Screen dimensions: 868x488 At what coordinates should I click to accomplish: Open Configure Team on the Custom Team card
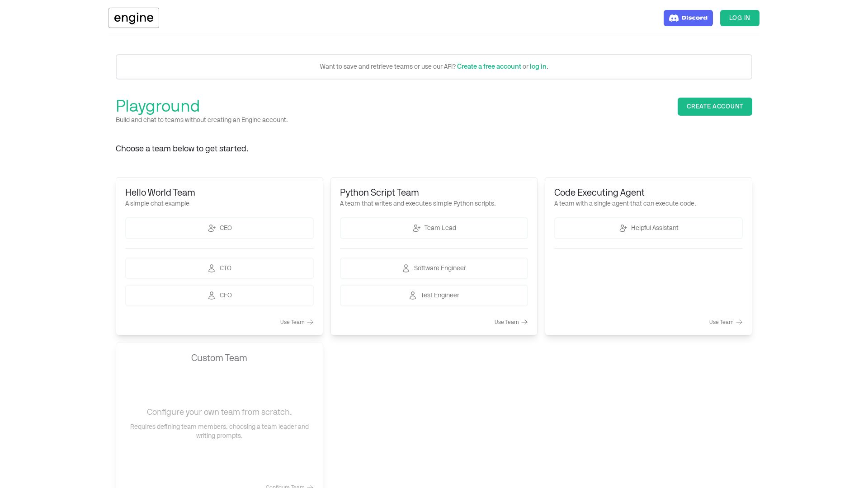(285, 487)
